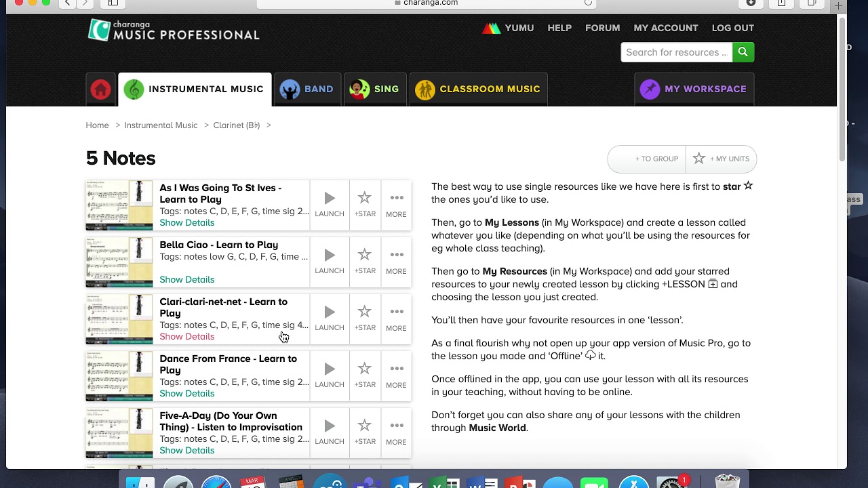Viewport: 868px width, 488px height.
Task: Show details for Clari-clari-net-net
Action: [186, 337]
